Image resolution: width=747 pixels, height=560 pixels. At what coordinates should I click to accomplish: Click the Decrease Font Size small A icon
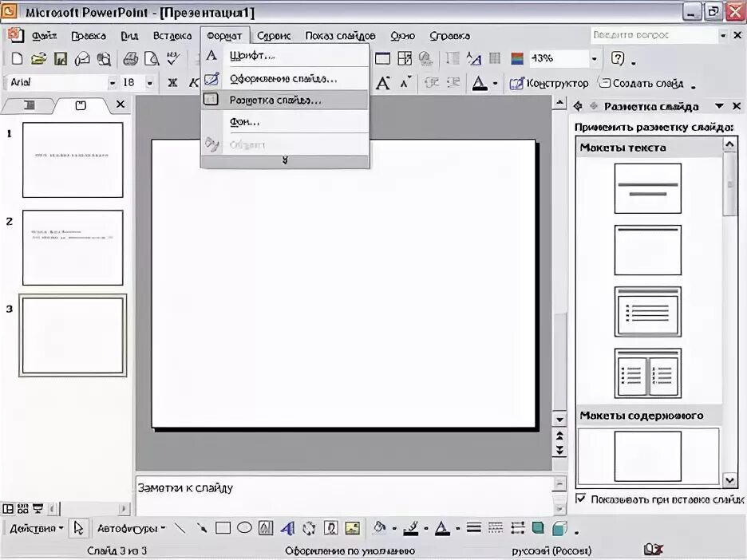(405, 83)
